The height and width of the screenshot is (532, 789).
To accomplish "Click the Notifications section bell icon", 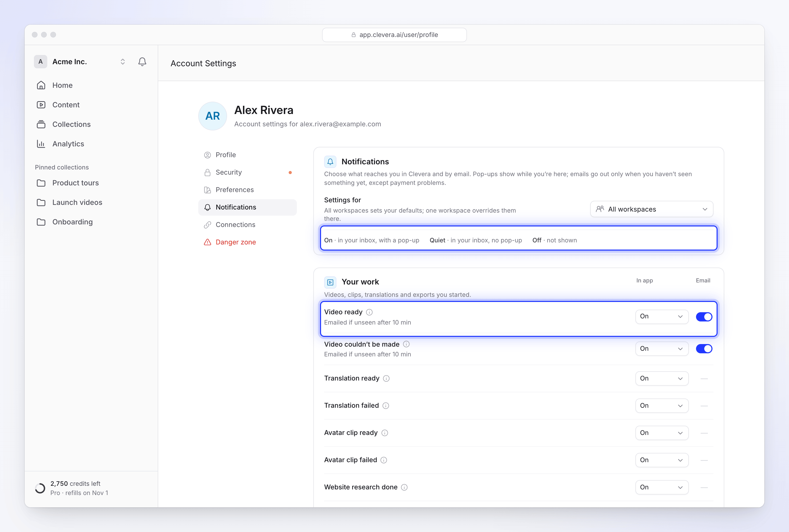I will [330, 162].
